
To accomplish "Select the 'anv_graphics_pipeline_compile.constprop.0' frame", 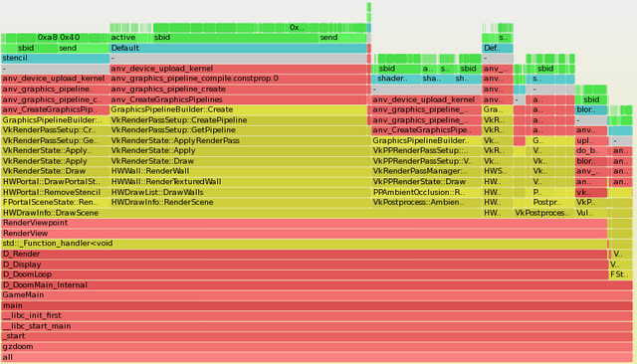I will [x=239, y=79].
